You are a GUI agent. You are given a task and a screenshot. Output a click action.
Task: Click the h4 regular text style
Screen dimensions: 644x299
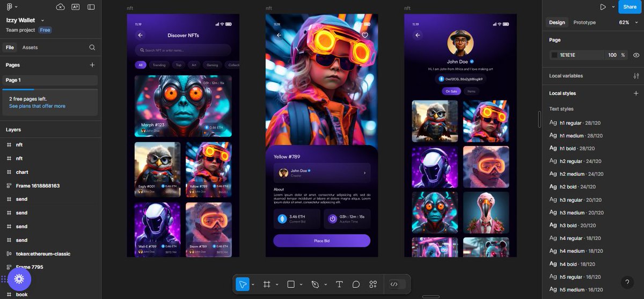[575, 238]
